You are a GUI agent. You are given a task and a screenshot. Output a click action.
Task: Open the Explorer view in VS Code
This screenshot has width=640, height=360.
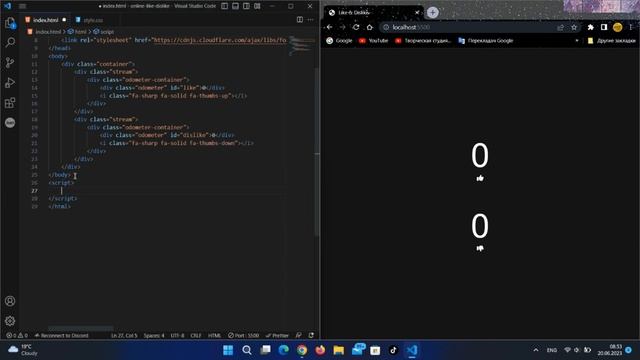[x=10, y=22]
